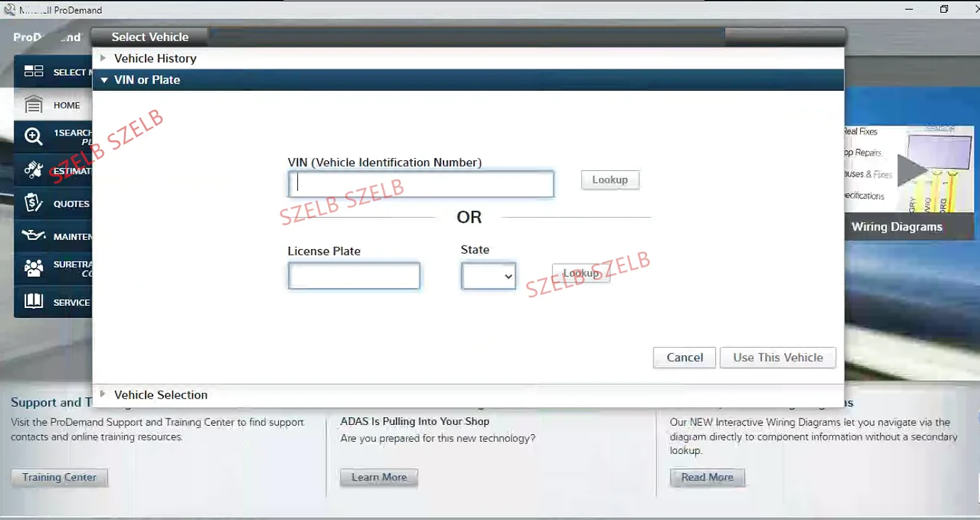Click the Cancel button
The width and height of the screenshot is (980, 520).
click(685, 358)
